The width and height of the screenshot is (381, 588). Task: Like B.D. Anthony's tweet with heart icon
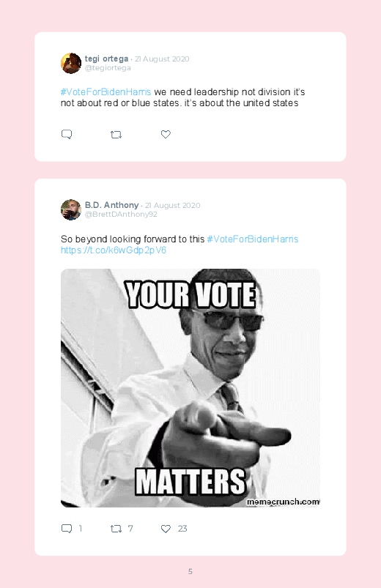[x=166, y=529]
